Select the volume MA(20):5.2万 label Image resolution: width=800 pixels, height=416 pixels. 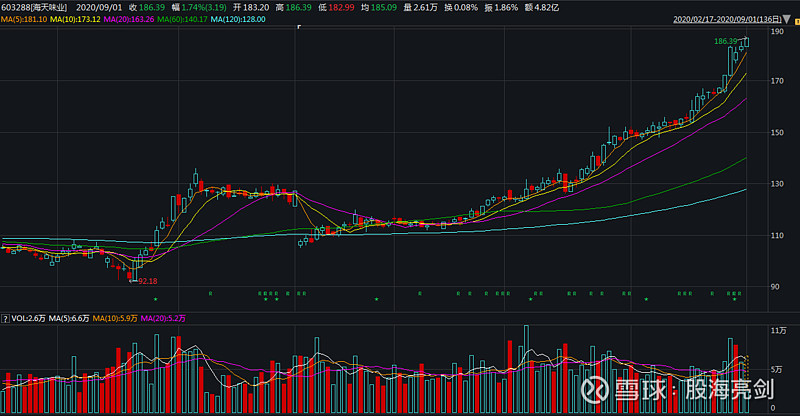pos(163,319)
